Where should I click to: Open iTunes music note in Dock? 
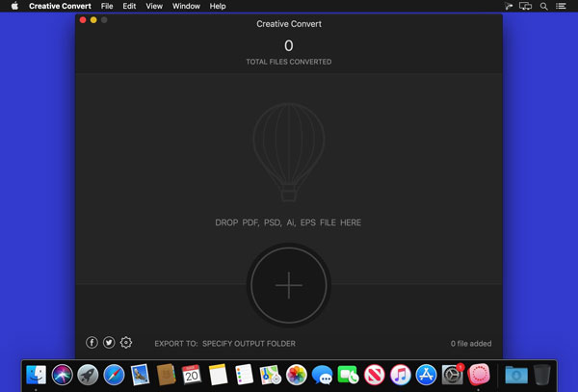[401, 375]
